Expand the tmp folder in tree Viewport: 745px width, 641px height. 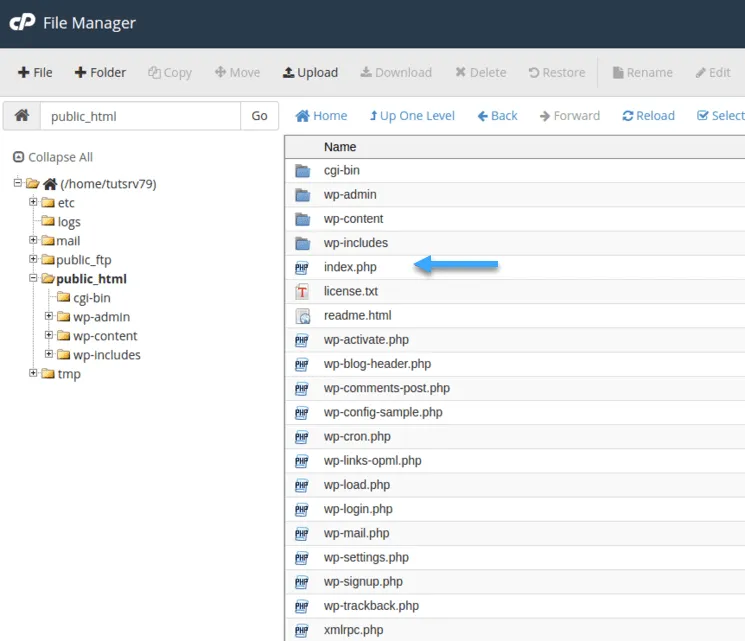click(33, 373)
